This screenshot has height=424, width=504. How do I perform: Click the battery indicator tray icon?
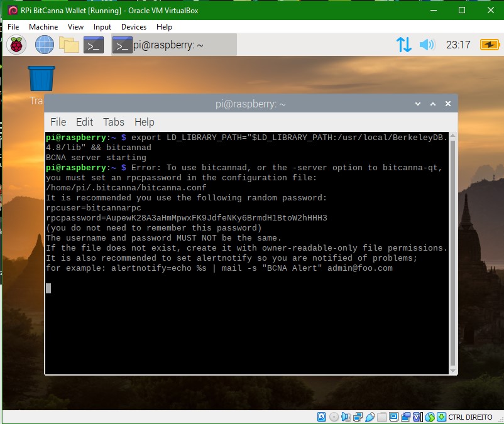click(490, 45)
